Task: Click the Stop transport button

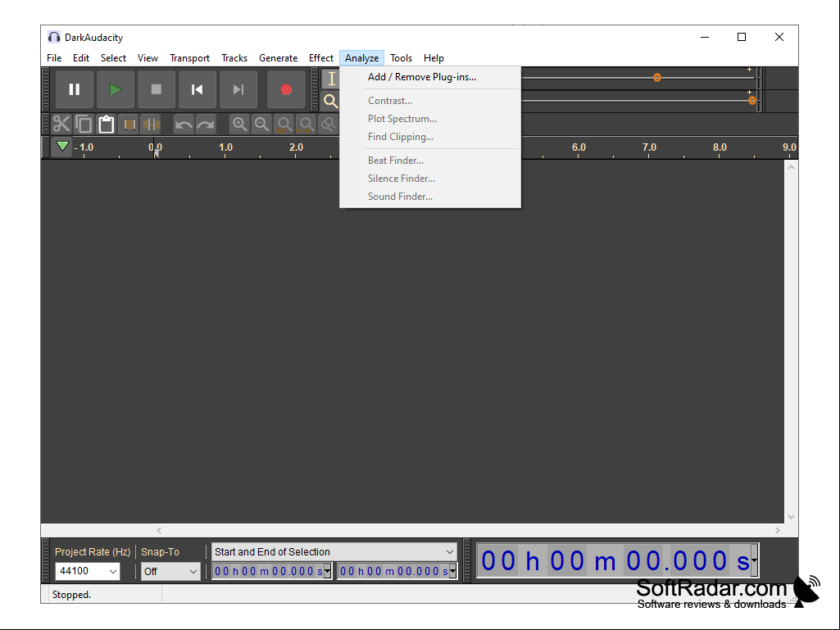Action: click(x=156, y=89)
